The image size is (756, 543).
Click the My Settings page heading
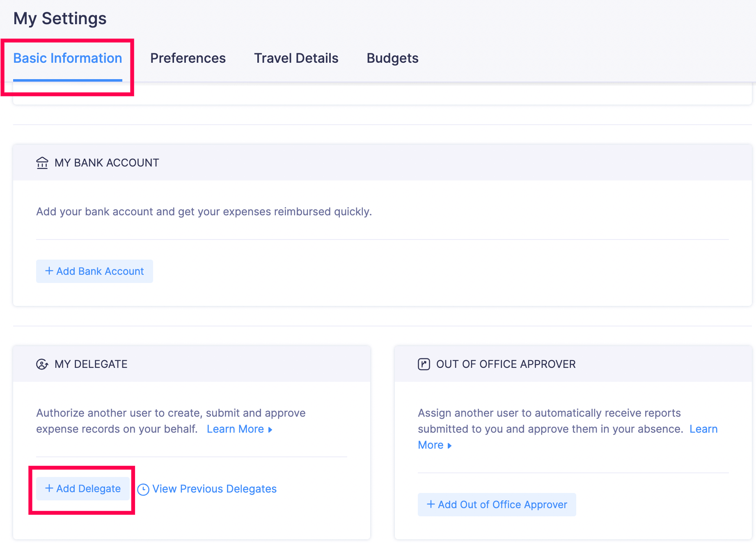point(60,18)
